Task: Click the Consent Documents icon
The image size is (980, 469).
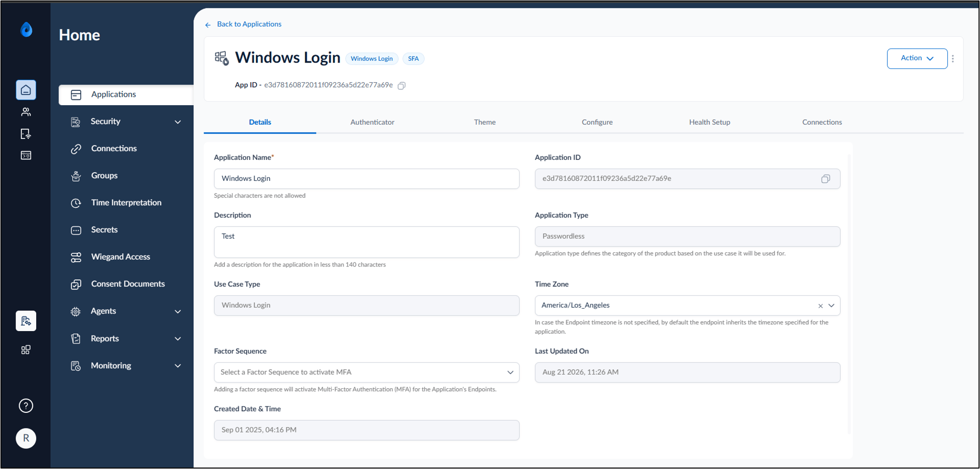Action: [x=76, y=284]
